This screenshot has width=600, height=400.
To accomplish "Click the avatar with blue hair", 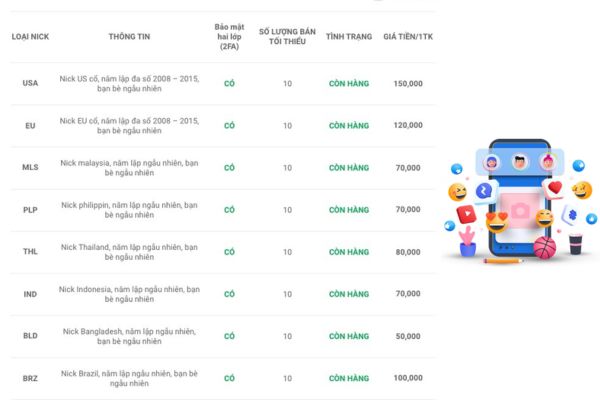I will click(x=492, y=162).
